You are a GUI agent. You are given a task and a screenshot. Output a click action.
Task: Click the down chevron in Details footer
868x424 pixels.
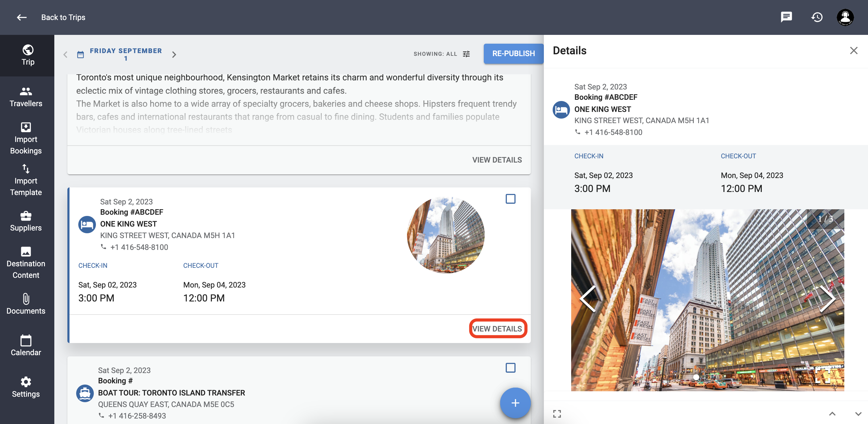858,414
